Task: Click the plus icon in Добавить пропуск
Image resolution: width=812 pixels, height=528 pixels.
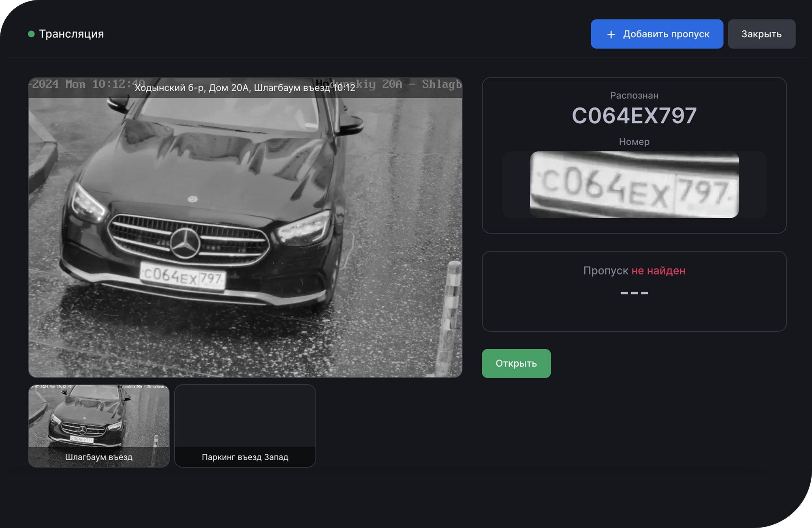Action: coord(611,34)
